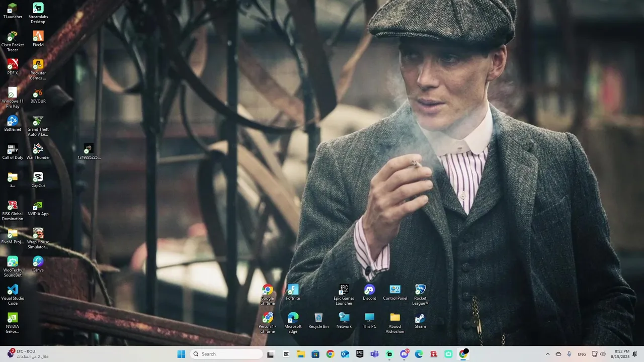Select the War Thunder shortcut
This screenshot has width=644, height=362.
(x=38, y=152)
